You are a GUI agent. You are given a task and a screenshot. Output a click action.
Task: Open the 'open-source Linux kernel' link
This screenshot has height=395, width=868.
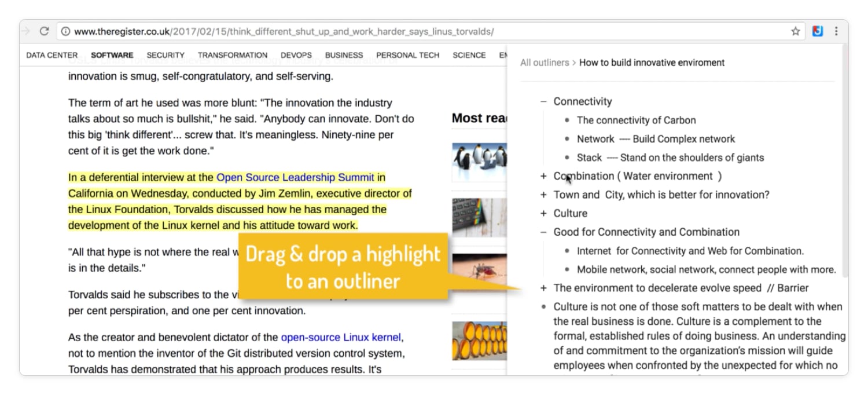341,337
